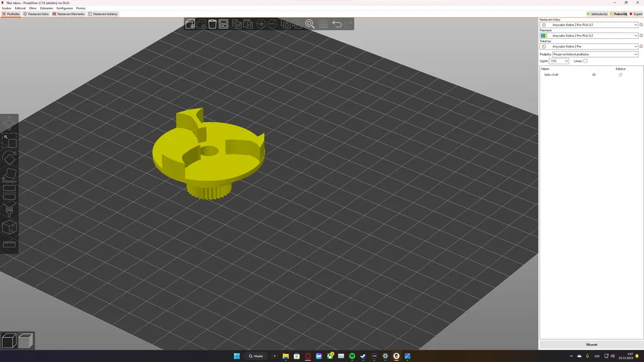Click the filament color swatch

544,36
